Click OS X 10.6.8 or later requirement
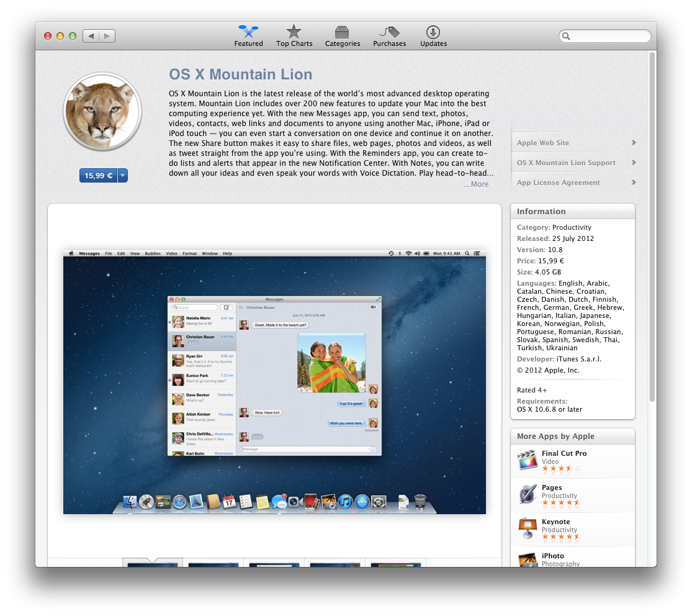Screen dimensions: 692x616 (x=549, y=409)
